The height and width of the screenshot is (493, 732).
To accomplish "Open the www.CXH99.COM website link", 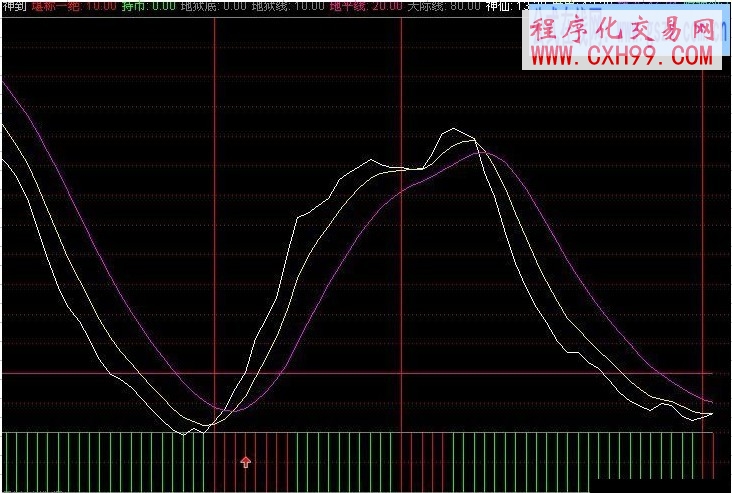I will coord(620,58).
